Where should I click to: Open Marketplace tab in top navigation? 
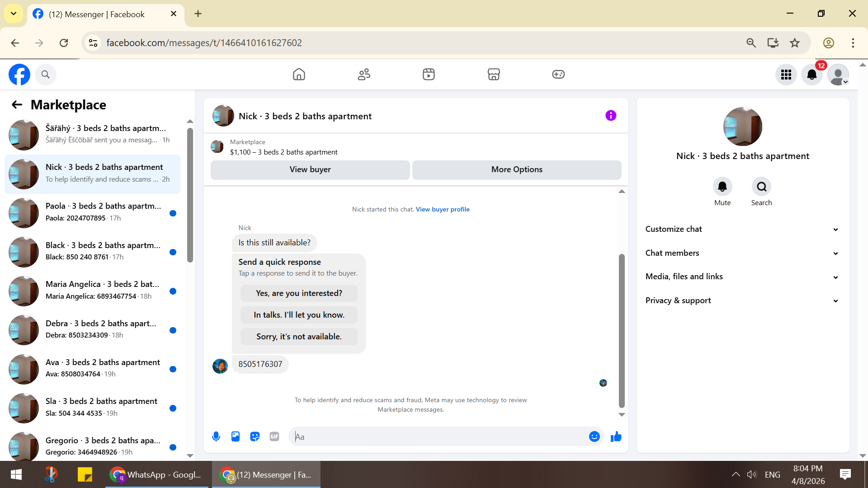pos(494,74)
